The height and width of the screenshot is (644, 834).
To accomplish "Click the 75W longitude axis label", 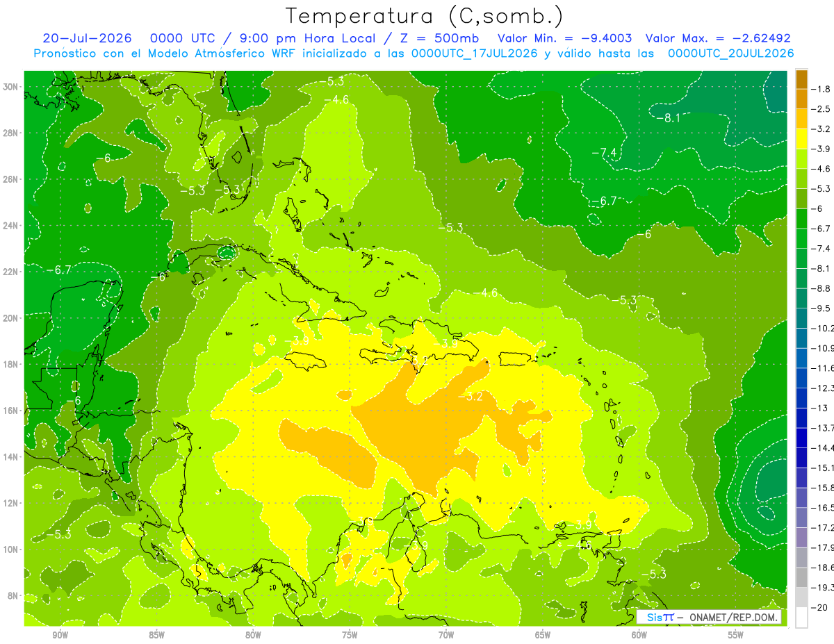I will click(x=350, y=635).
